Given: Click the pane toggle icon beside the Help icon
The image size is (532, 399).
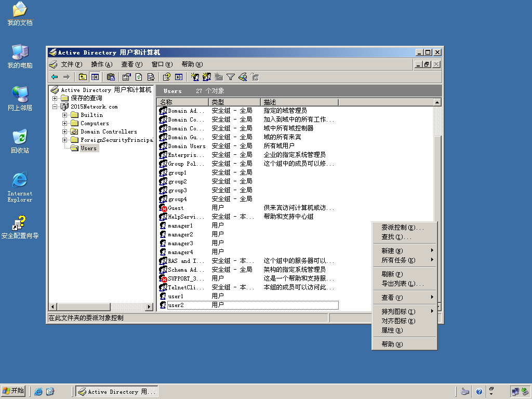Looking at the screenshot, I should pos(179,77).
